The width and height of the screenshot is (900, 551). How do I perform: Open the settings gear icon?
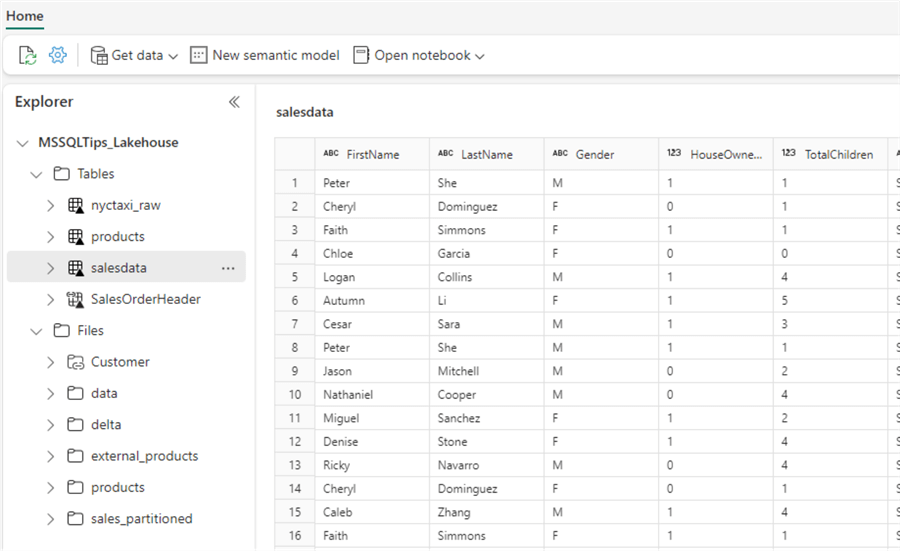point(58,56)
